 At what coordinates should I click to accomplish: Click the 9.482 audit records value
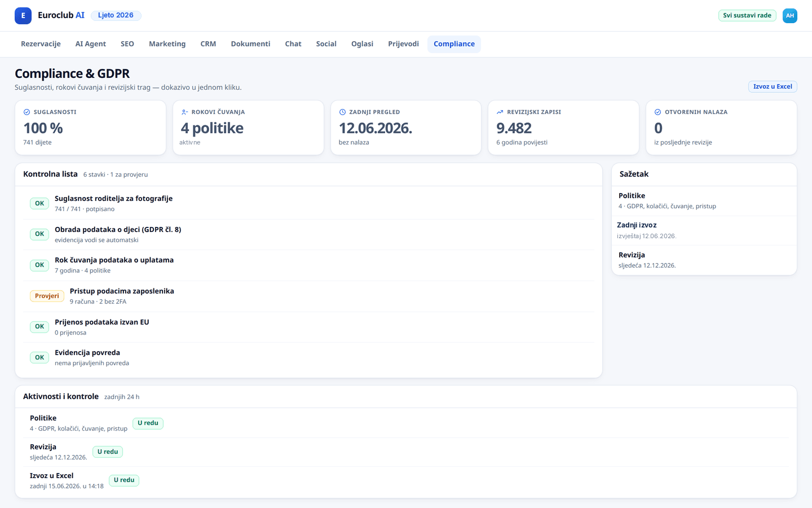tap(514, 129)
